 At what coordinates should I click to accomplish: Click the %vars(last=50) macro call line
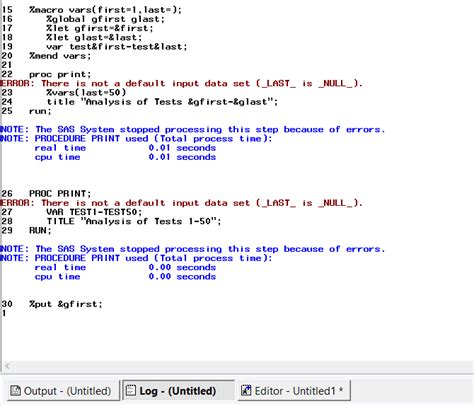coord(64,92)
